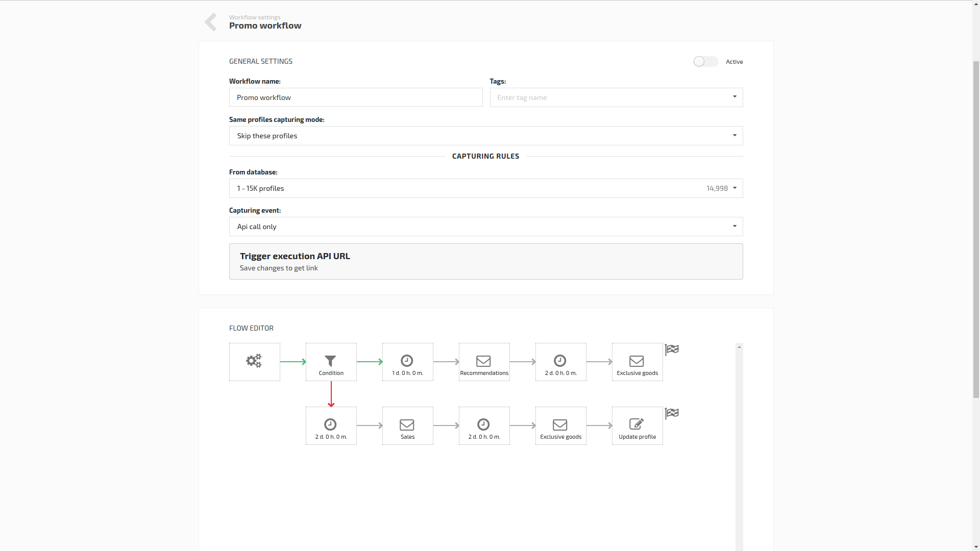Open the Update profile node
980x551 pixels.
click(x=637, y=425)
